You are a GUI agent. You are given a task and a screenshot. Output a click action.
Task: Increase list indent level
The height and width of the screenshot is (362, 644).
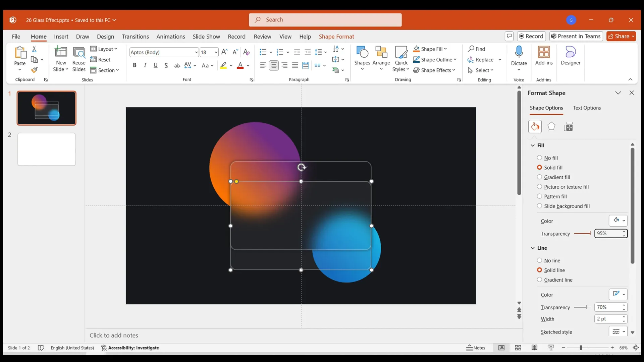pyautogui.click(x=308, y=52)
